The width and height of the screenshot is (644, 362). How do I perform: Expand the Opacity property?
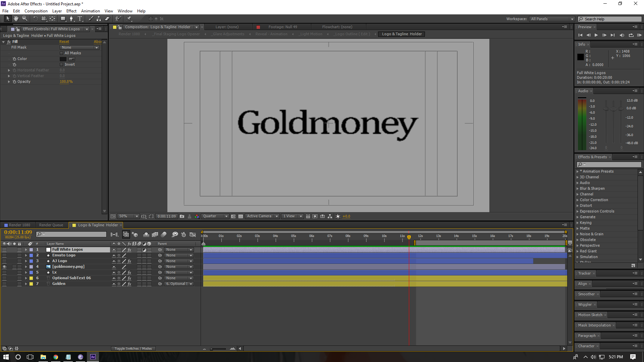click(9, 82)
